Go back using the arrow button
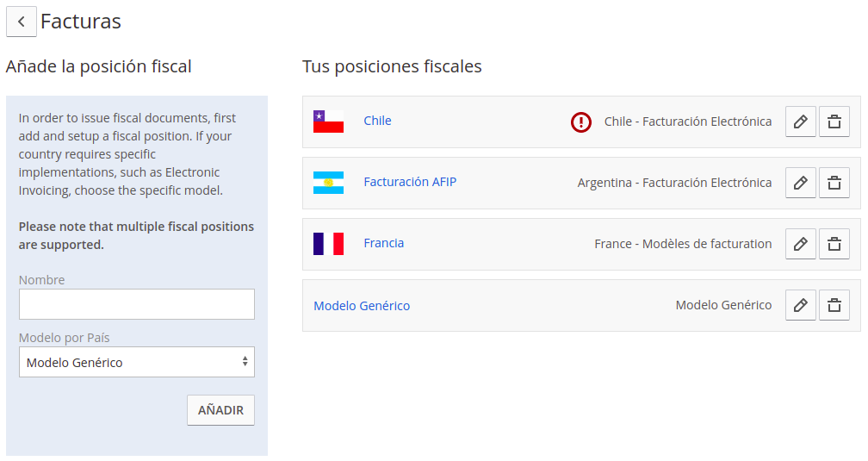This screenshot has width=868, height=461. coord(21,22)
